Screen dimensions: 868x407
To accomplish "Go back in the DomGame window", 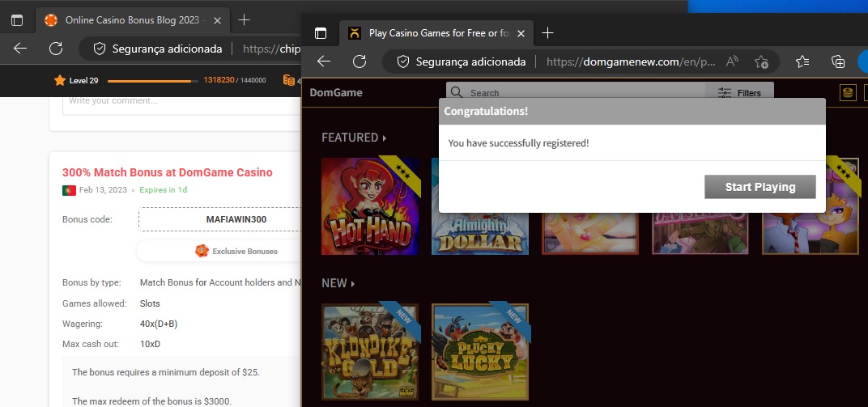I will [324, 61].
